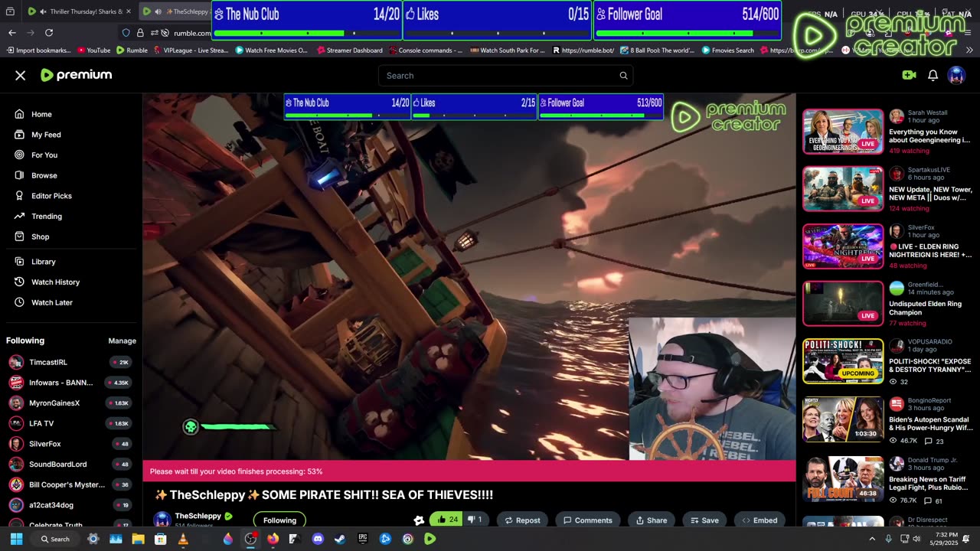Open the user profile avatar menu
Viewport: 980px width, 551px height.
(956, 75)
